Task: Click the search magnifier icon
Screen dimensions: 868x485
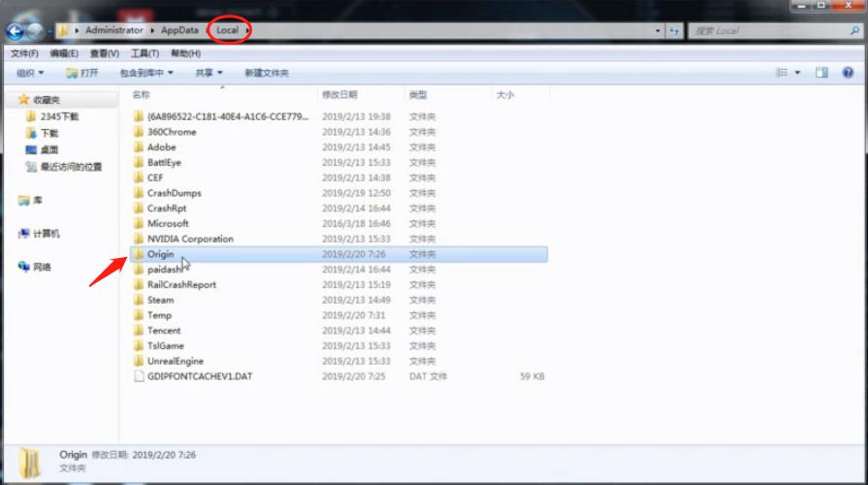Action: [x=854, y=31]
